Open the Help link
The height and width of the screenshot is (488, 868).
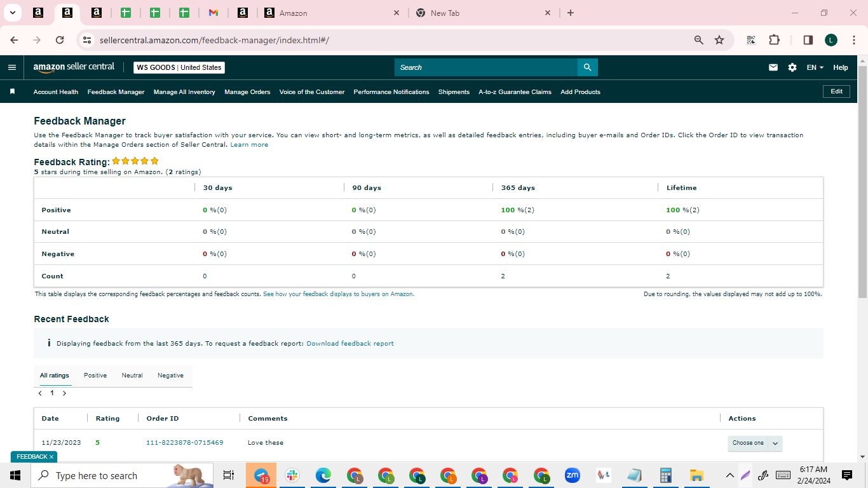841,67
